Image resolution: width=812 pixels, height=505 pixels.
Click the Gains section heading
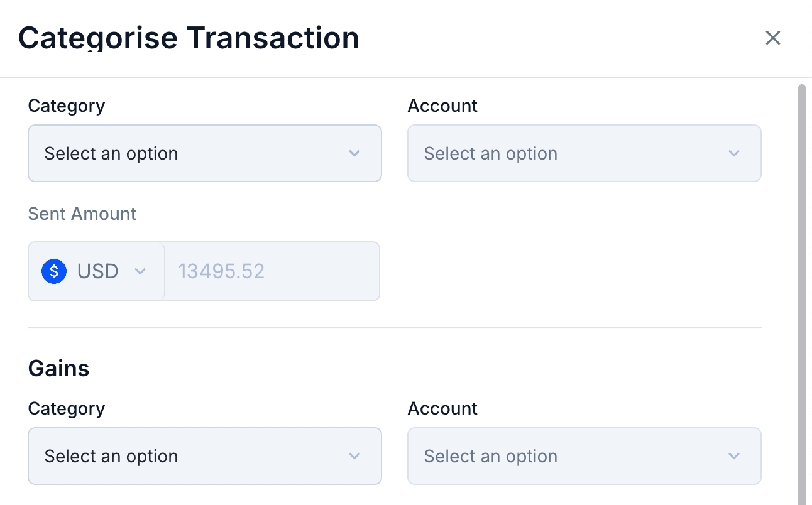(x=58, y=368)
